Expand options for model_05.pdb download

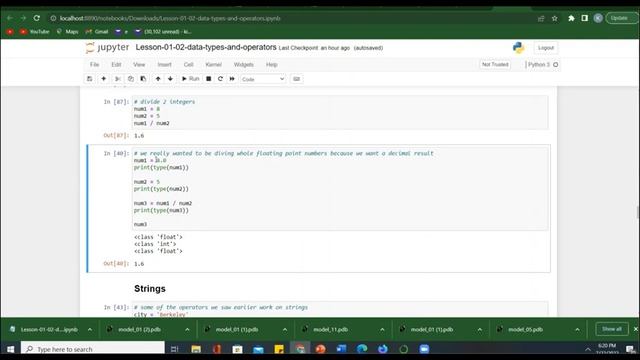pyautogui.click(x=578, y=329)
